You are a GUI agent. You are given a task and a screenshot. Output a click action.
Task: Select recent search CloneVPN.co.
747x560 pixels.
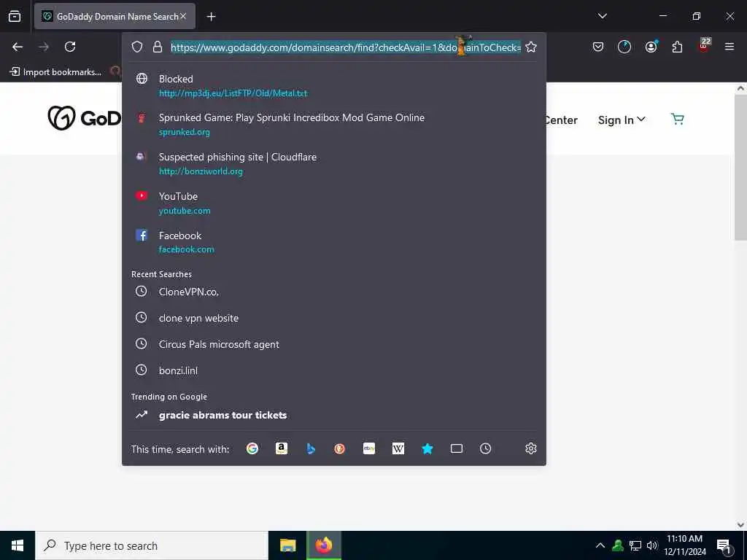[333, 292]
